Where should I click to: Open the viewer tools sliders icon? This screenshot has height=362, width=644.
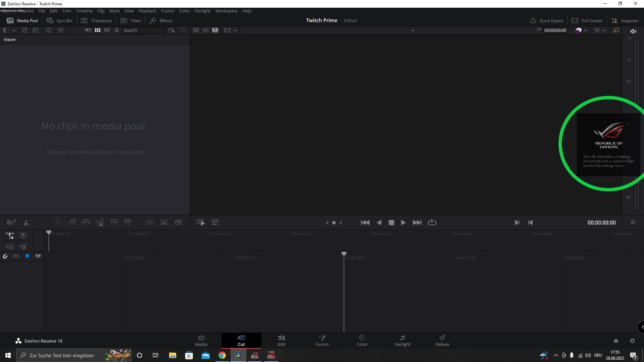tap(215, 223)
